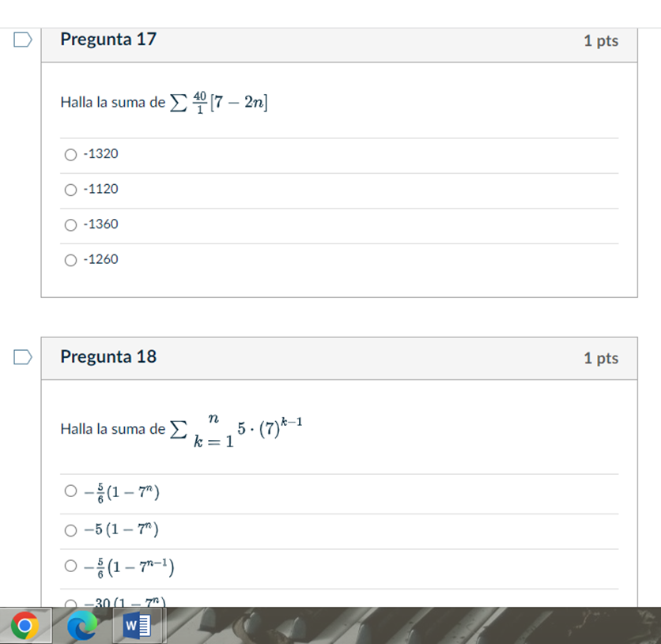Flag Pregunta 17 using its bookmark icon
The image size is (661, 644).
pyautogui.click(x=21, y=39)
